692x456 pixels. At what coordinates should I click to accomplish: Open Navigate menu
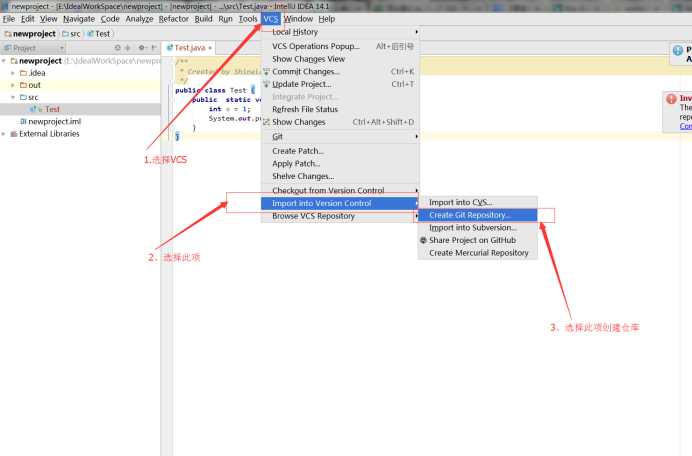(x=79, y=19)
